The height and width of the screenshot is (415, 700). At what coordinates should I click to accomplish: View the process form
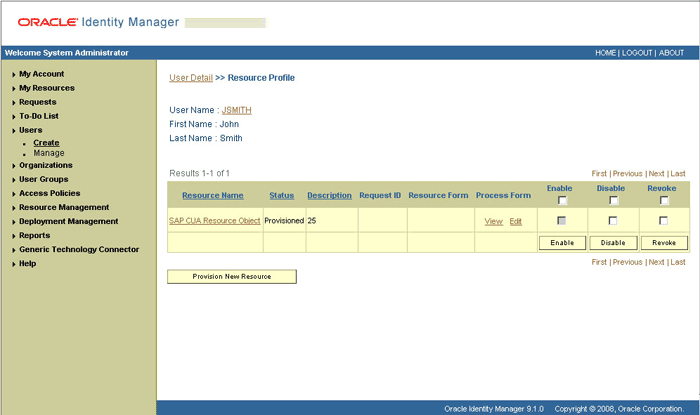pos(494,221)
